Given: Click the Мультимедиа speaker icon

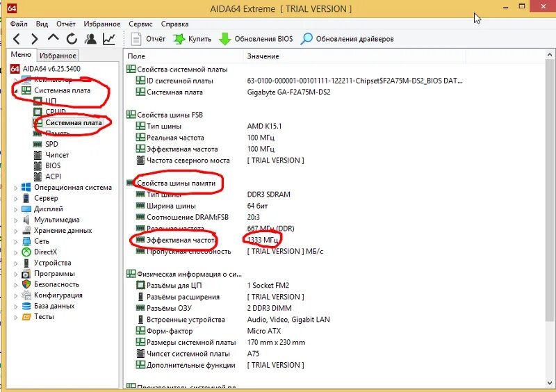Looking at the screenshot, I should point(26,220).
